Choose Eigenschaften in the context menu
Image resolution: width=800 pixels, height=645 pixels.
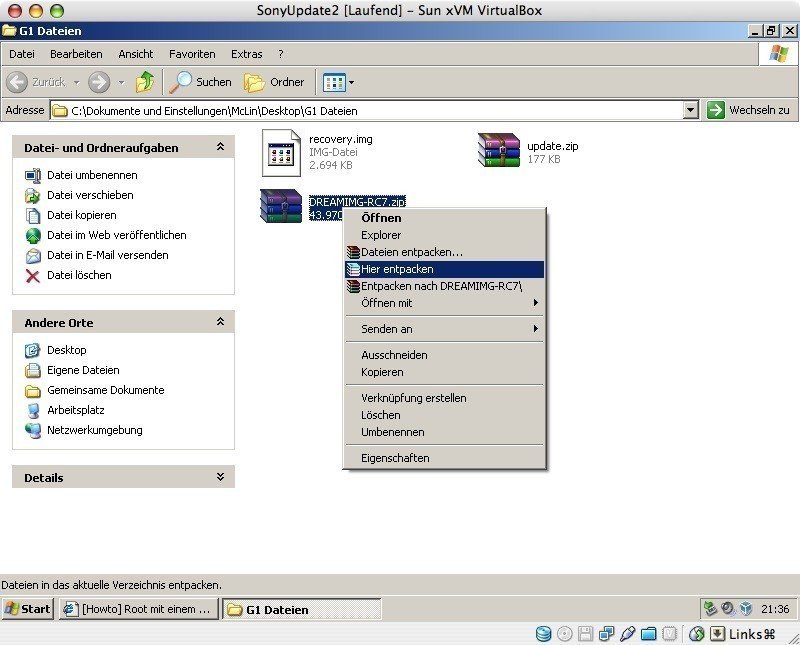click(444, 458)
